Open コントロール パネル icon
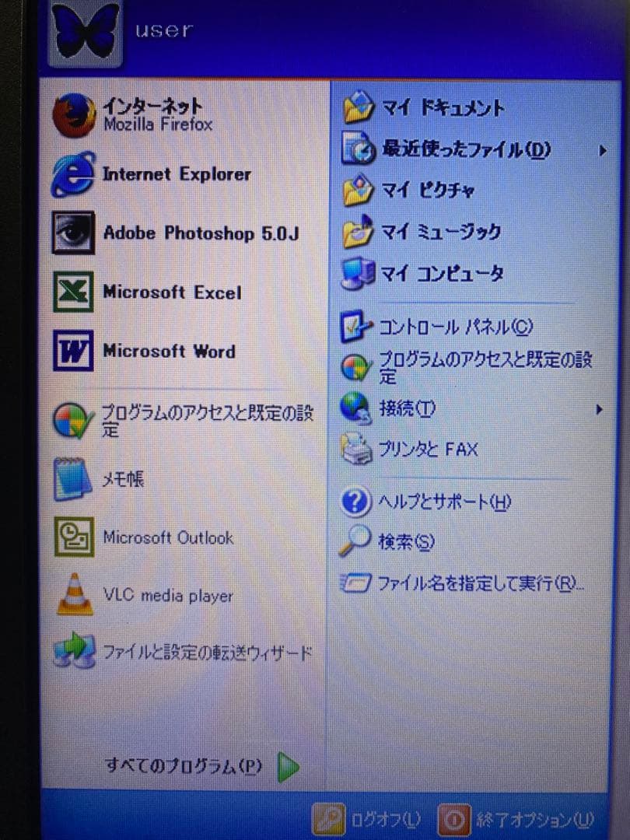The width and height of the screenshot is (630, 840). click(x=356, y=326)
